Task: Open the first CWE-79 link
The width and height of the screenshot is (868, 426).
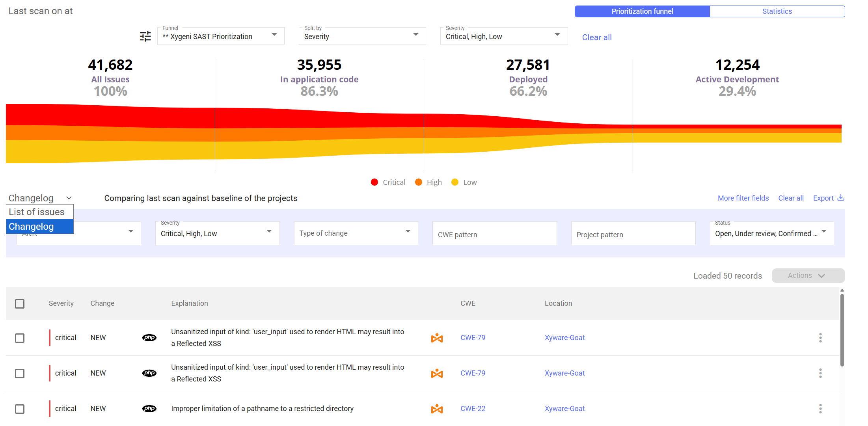Action: (473, 338)
